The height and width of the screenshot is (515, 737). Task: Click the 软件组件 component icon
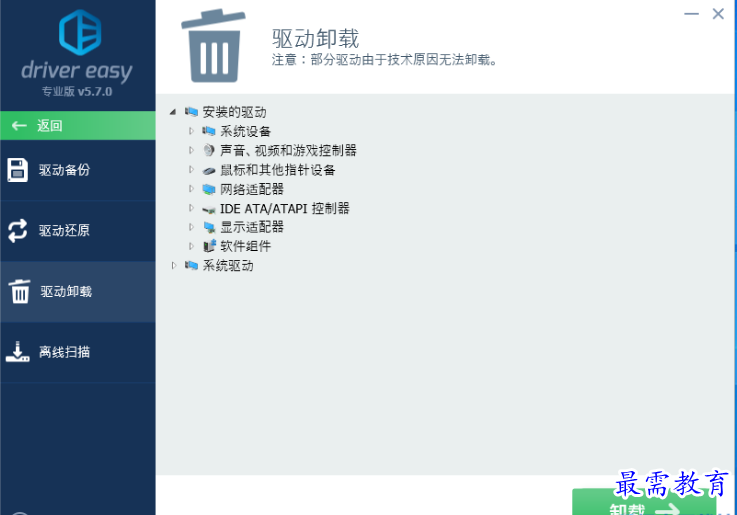coord(209,246)
